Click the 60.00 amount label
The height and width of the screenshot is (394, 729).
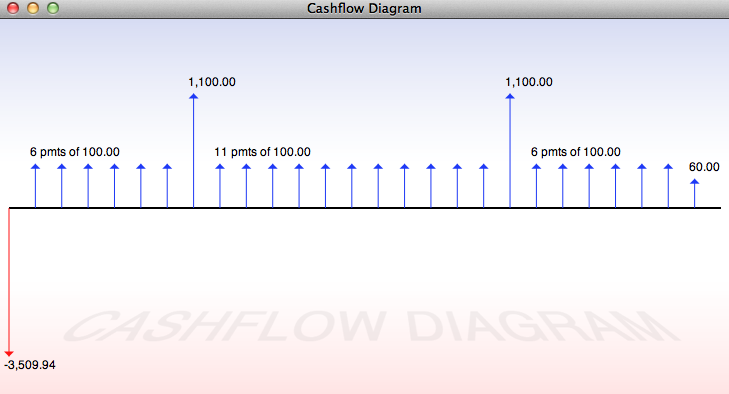click(704, 167)
